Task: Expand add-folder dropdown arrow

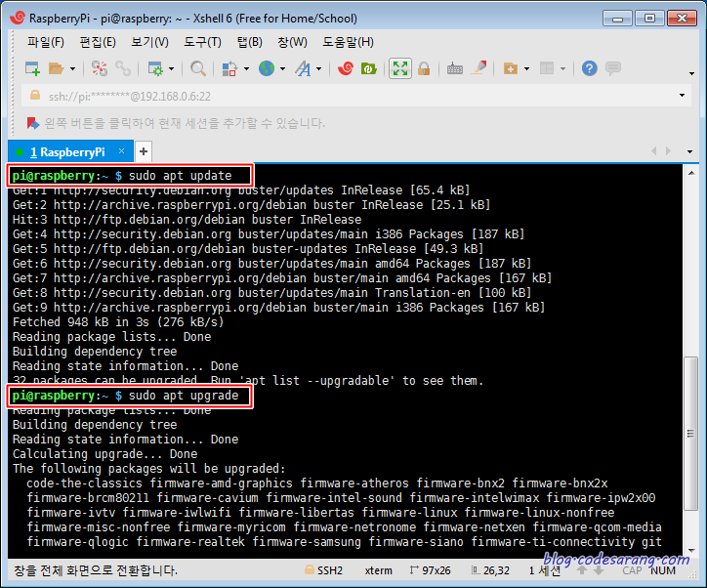Action: tap(526, 69)
